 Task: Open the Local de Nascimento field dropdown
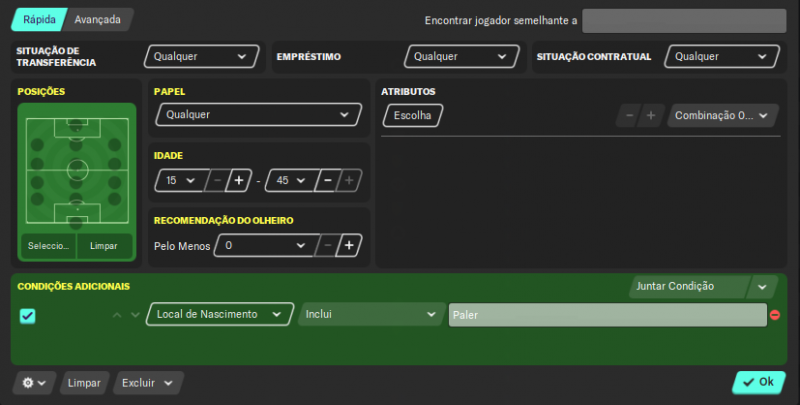click(220, 315)
